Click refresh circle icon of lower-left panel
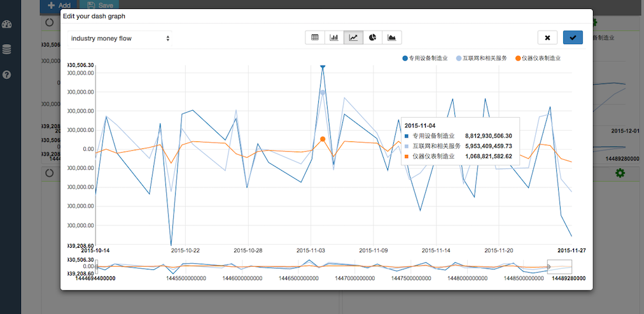This screenshot has height=314, width=644. coord(49,173)
